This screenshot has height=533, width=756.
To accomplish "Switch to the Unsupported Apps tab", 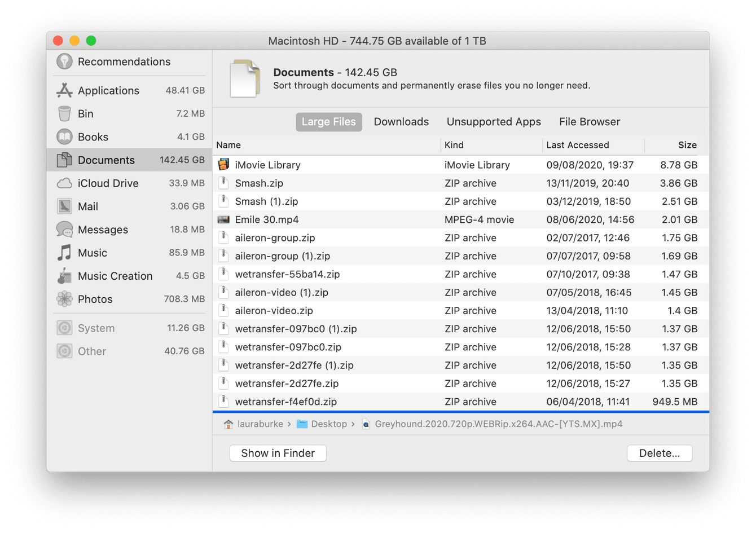I will (x=493, y=122).
